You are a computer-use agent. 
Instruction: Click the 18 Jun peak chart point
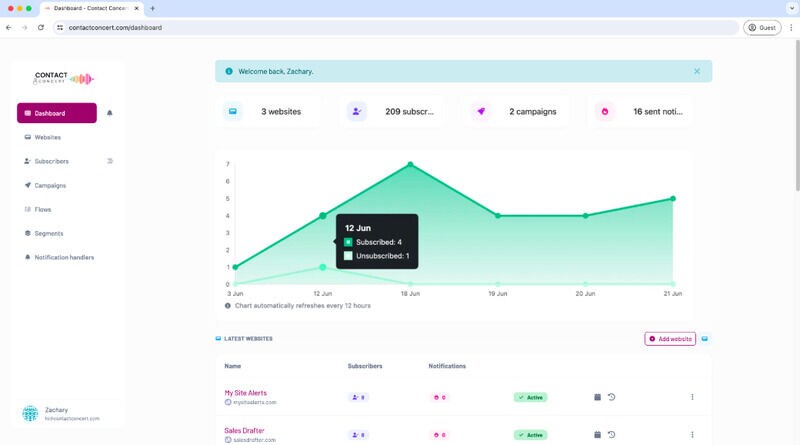coord(410,164)
